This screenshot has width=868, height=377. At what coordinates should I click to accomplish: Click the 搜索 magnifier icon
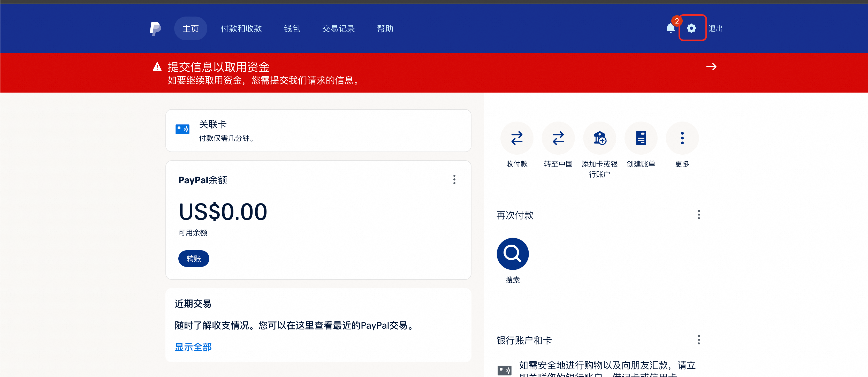click(x=513, y=254)
